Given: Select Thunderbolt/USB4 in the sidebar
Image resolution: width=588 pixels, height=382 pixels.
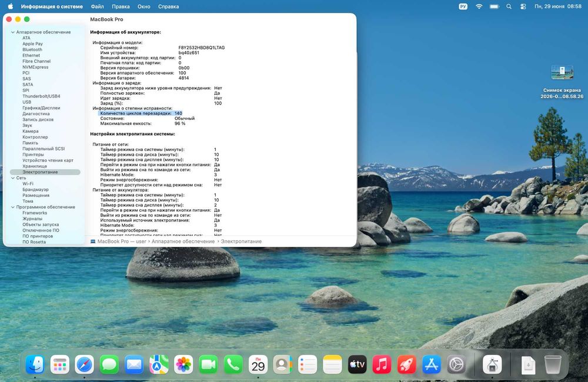Looking at the screenshot, I should [x=41, y=96].
